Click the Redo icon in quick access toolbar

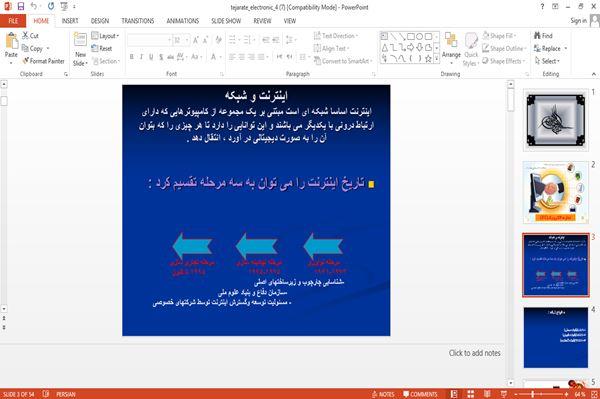pyautogui.click(x=51, y=6)
